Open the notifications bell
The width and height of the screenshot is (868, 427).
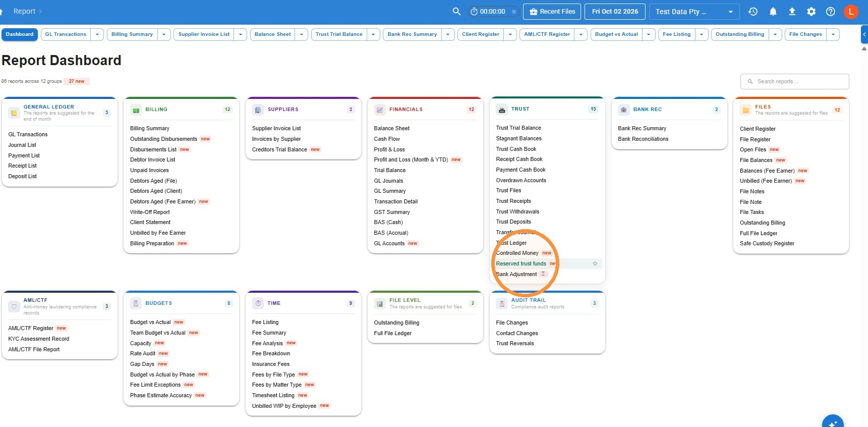pyautogui.click(x=773, y=11)
